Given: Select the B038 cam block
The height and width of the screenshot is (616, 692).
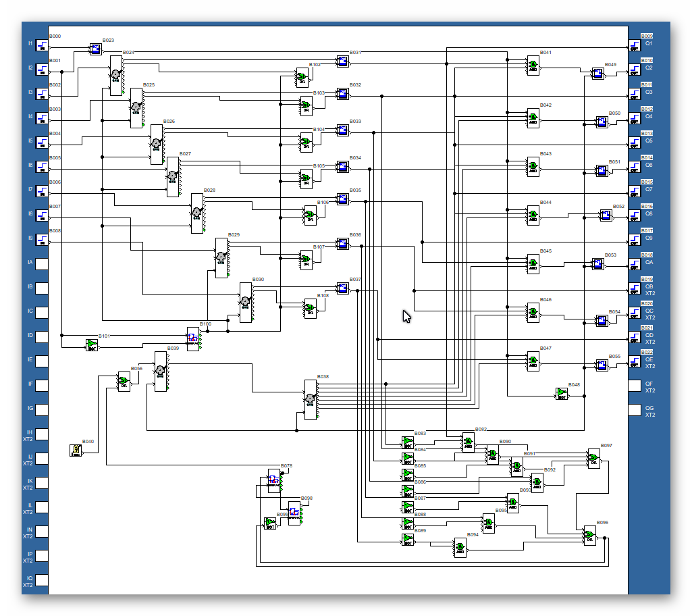Looking at the screenshot, I should pos(311,400).
